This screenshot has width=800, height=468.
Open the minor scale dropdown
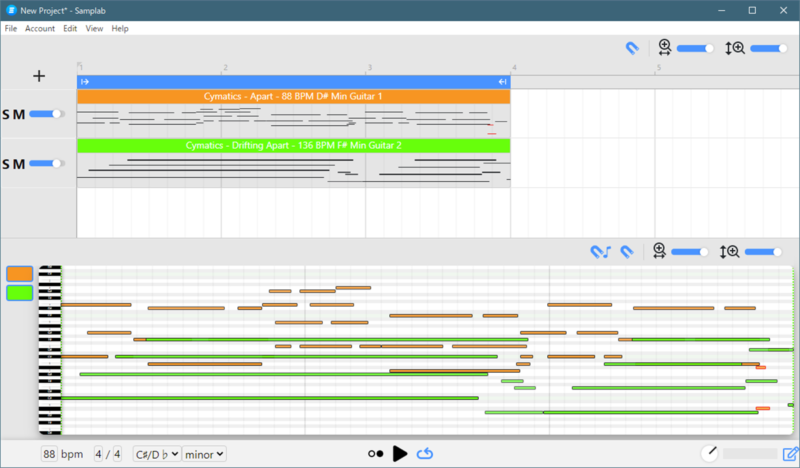(205, 454)
